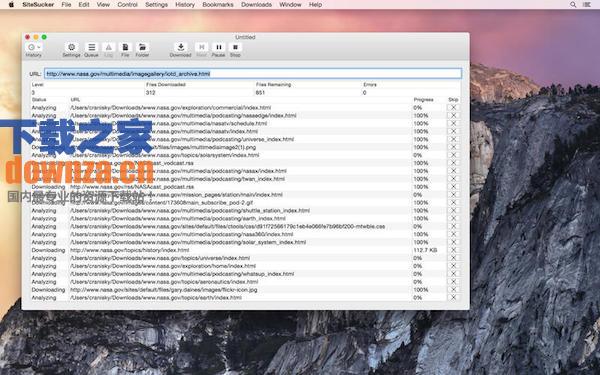Skip the topics/solarsystem/index.html row
Screen dimensions: 600x375
(453, 155)
